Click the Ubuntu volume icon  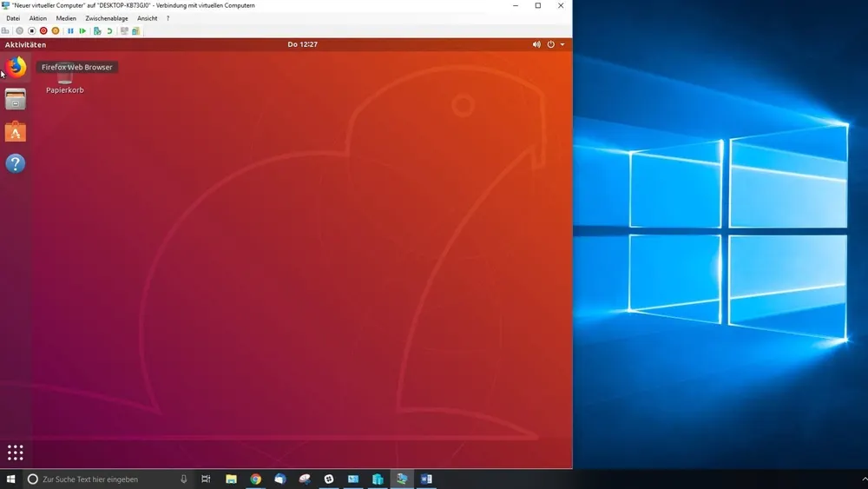(536, 44)
